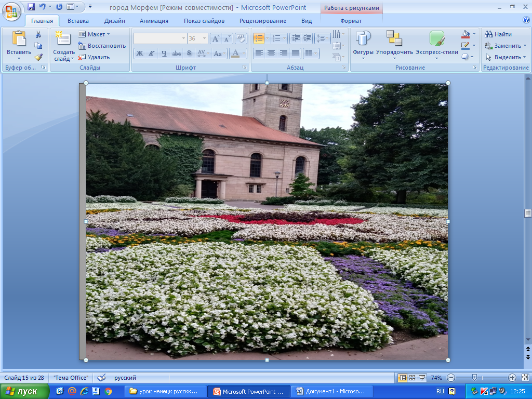
Task: Click the increase font size icon
Action: coord(216,38)
